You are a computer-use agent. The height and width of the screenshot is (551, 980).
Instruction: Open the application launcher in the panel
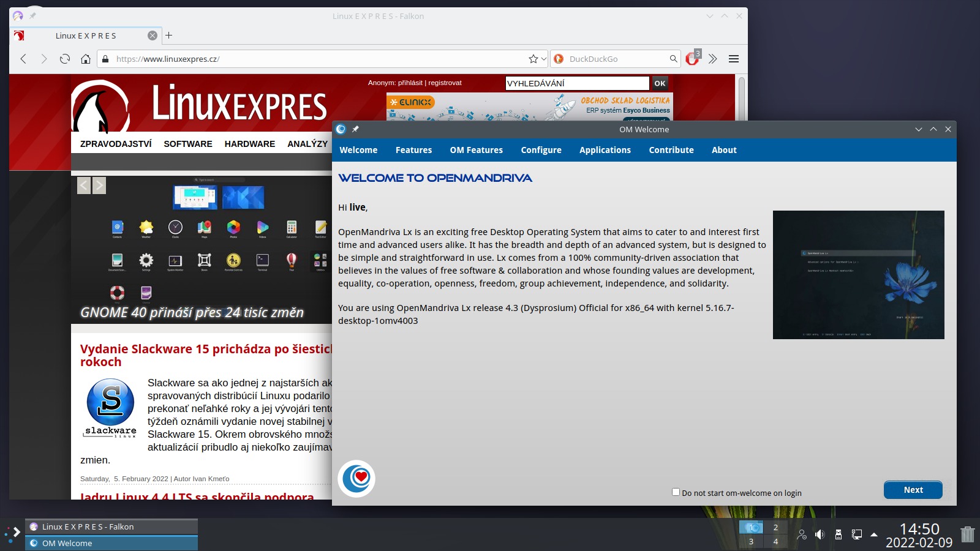coord(12,534)
